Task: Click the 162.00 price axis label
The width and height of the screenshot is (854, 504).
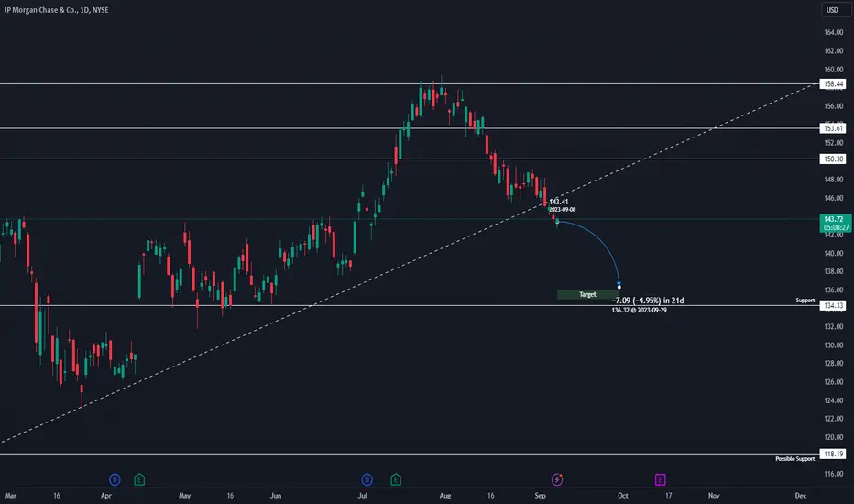Action: (x=833, y=50)
